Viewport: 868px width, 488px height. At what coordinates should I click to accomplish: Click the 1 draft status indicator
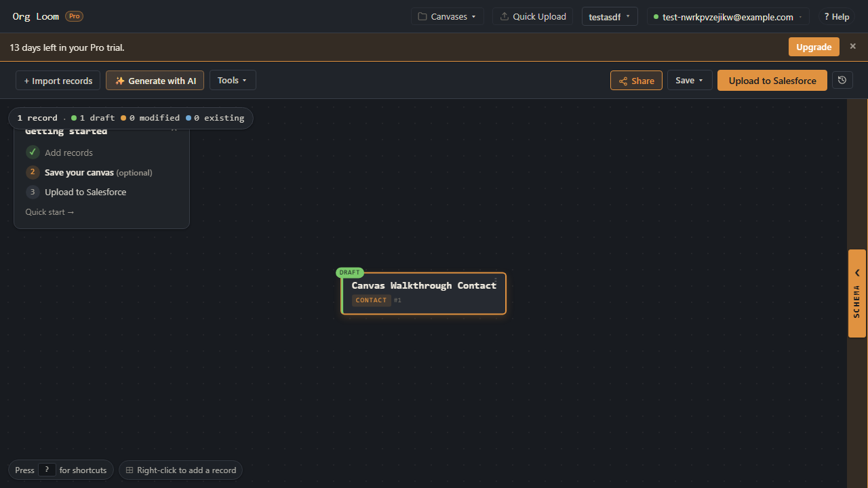coord(93,118)
